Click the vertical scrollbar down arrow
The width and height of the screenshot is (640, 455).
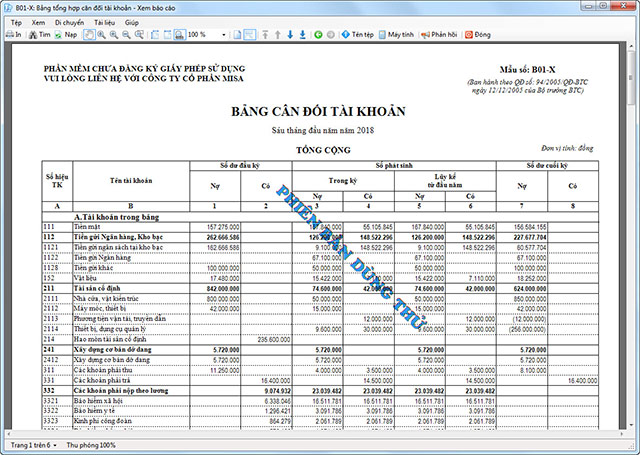633,431
